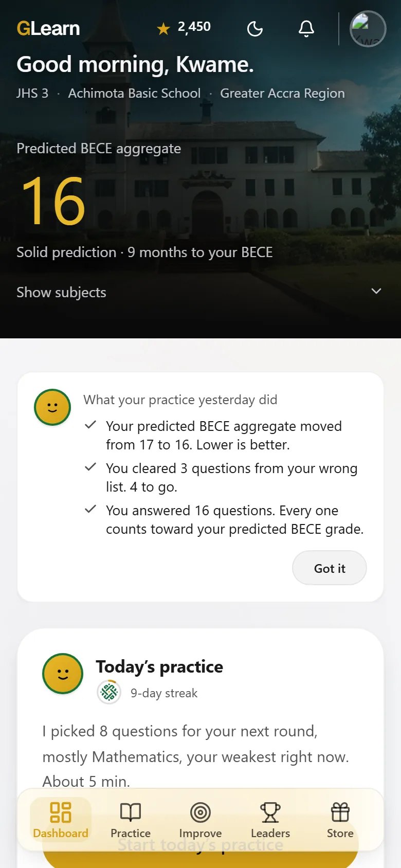Click the 2,450 points counter
The height and width of the screenshot is (868, 401).
(194, 27)
